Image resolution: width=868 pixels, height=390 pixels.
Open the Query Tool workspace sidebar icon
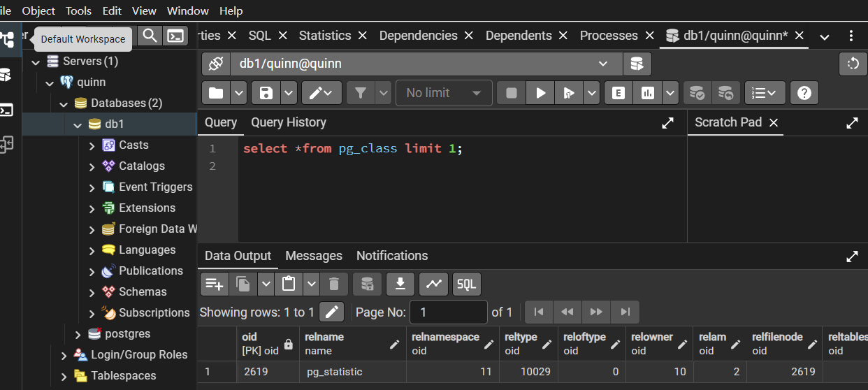(x=6, y=74)
